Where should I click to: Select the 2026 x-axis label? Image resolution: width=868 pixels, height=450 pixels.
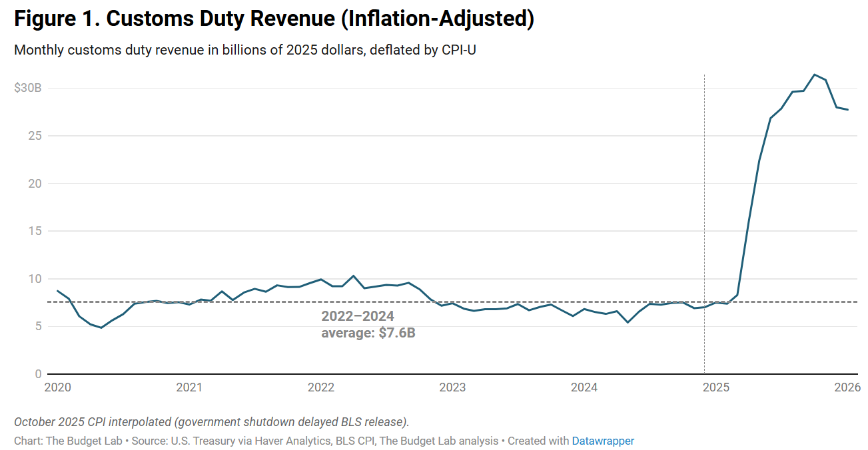pyautogui.click(x=847, y=387)
